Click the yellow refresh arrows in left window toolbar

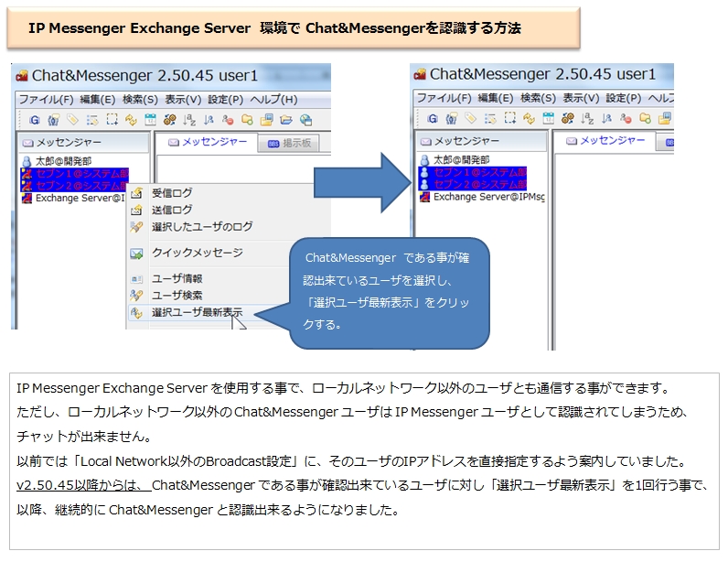coord(131,120)
